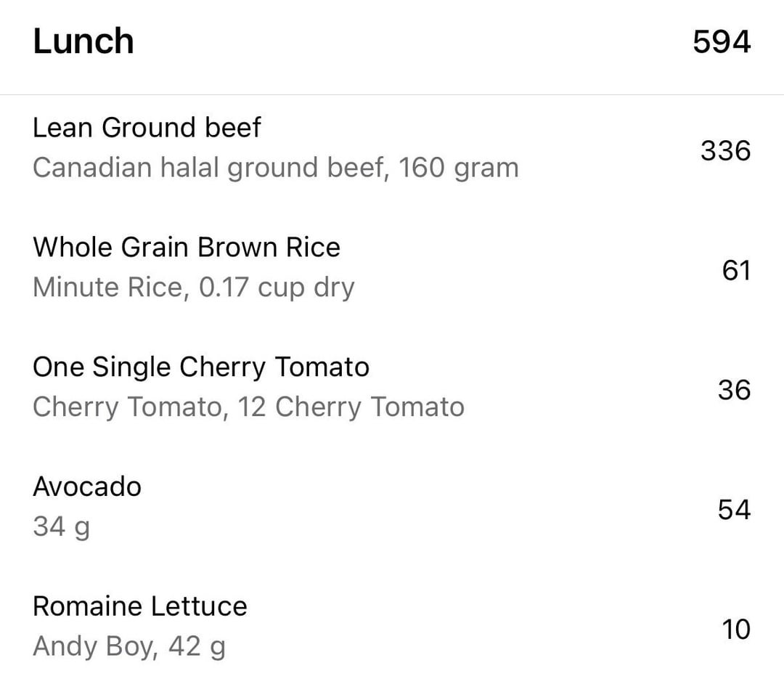Tap the 61 calorie value for rice

[x=736, y=271]
